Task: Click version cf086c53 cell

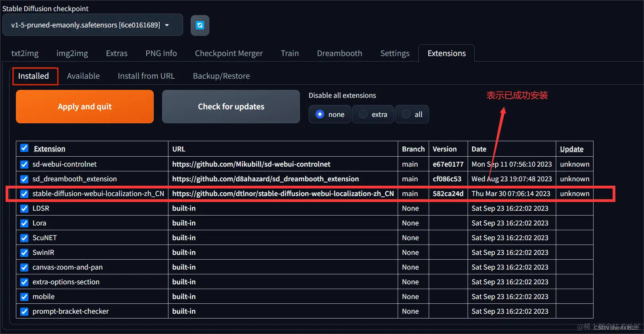Action: click(447, 179)
